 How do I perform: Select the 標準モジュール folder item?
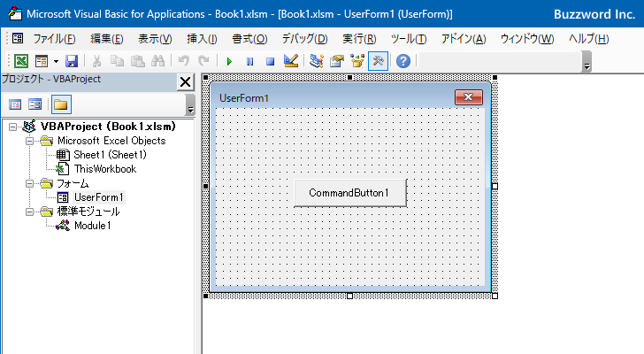tap(88, 212)
